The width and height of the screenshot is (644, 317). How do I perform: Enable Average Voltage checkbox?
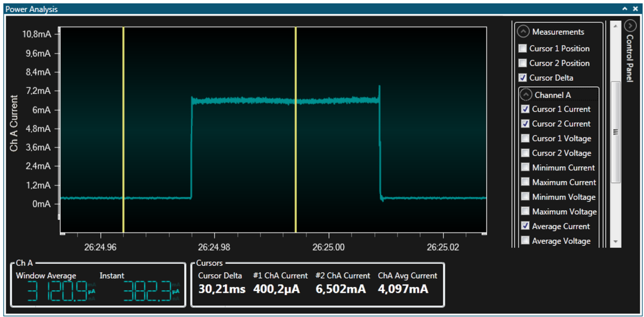point(526,241)
